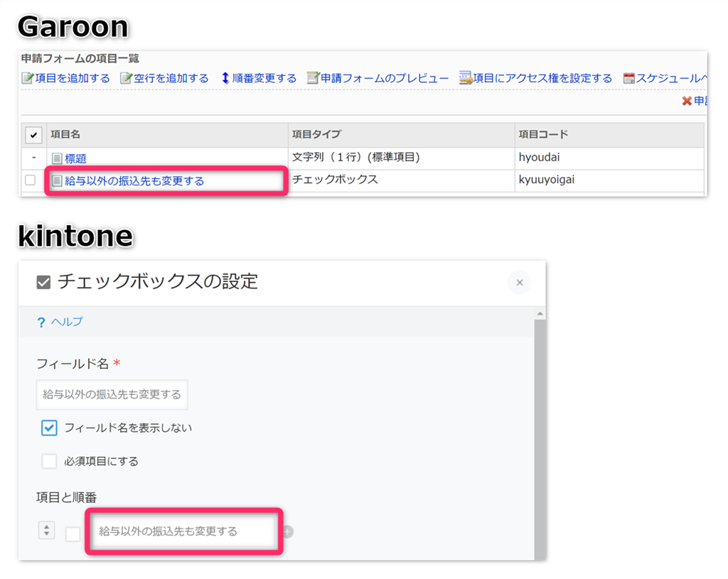Add an option with the plus icon

[x=288, y=531]
